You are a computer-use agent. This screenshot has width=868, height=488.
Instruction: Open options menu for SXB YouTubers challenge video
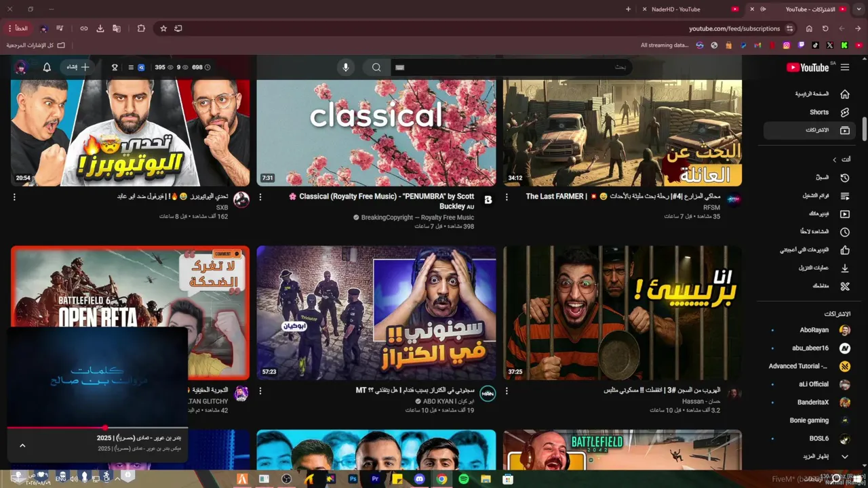tap(14, 197)
